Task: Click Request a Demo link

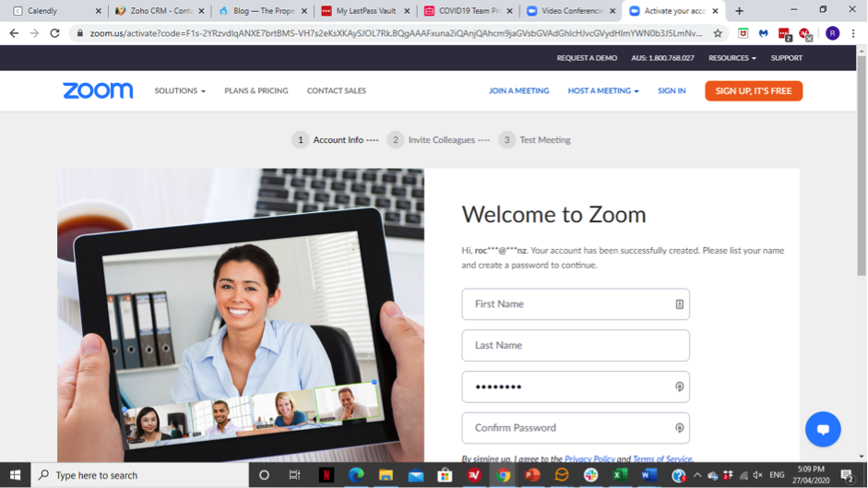Action: [x=587, y=57]
